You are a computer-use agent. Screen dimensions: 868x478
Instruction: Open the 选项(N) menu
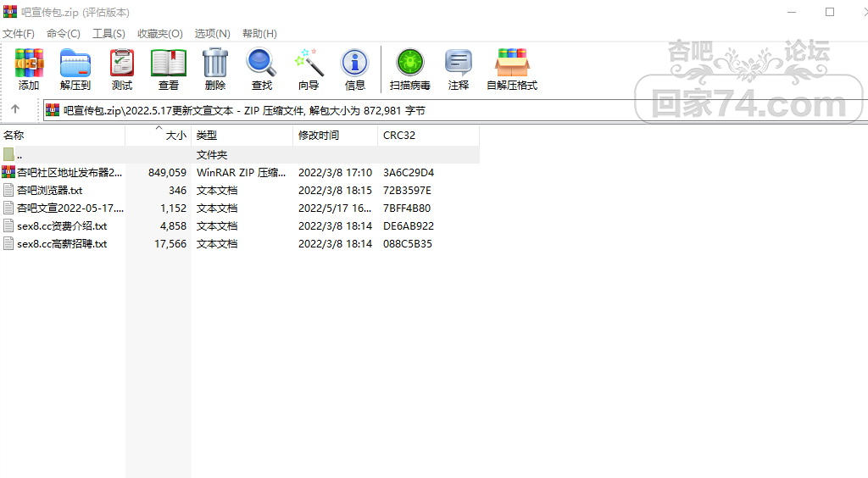click(212, 34)
